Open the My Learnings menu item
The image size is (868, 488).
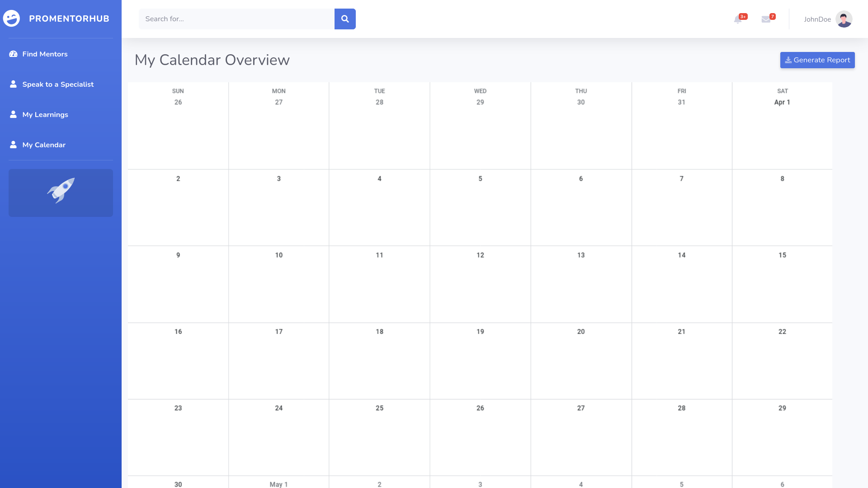coord(45,115)
